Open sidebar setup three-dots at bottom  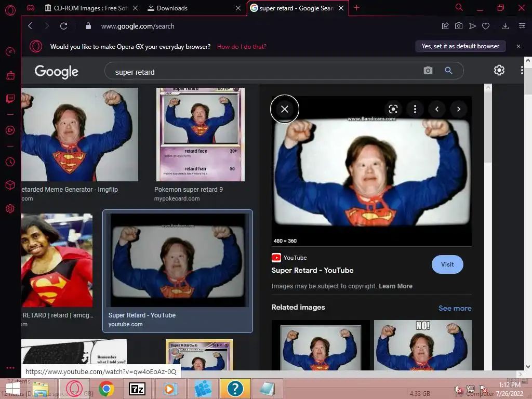click(10, 368)
